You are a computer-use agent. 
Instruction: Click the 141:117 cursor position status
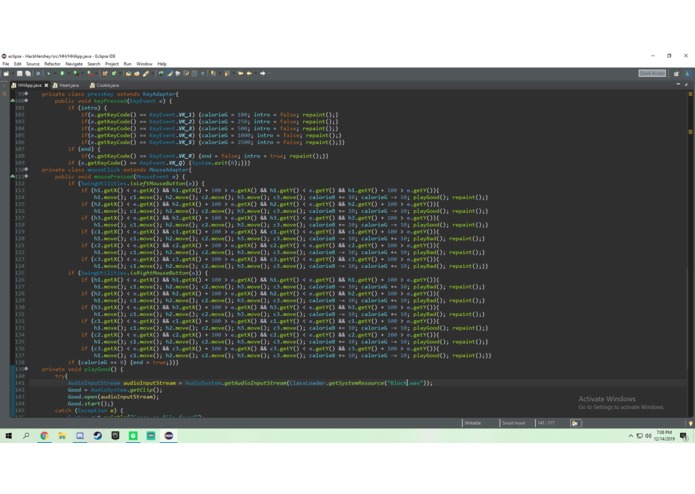[546, 423]
